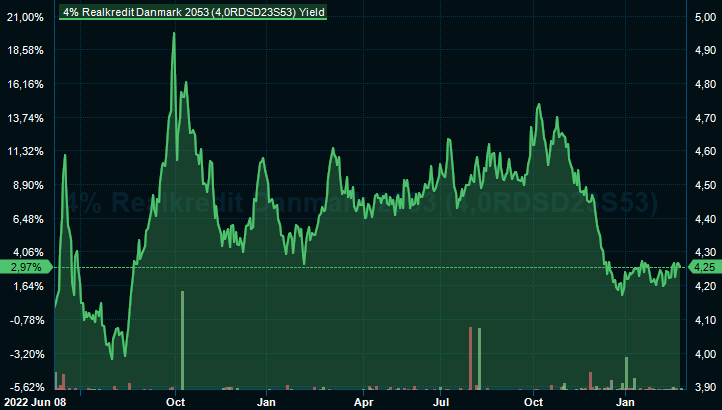722x410 pixels.
Task: Click the second Oct label on the time axis
Action: pos(534,401)
